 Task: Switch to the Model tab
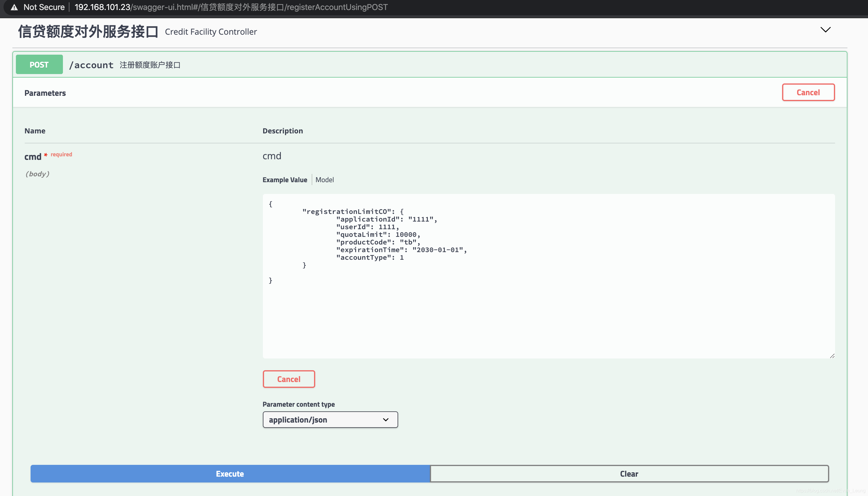pyautogui.click(x=324, y=180)
